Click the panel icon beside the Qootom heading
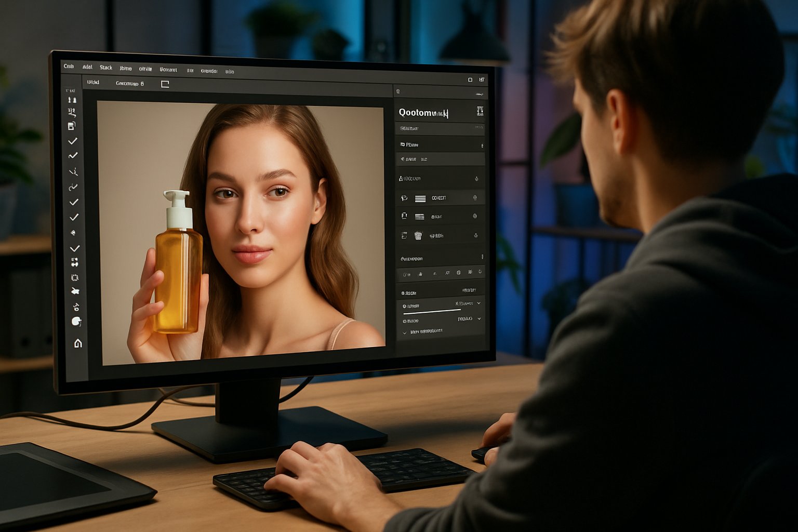The width and height of the screenshot is (798, 532). tap(478, 111)
